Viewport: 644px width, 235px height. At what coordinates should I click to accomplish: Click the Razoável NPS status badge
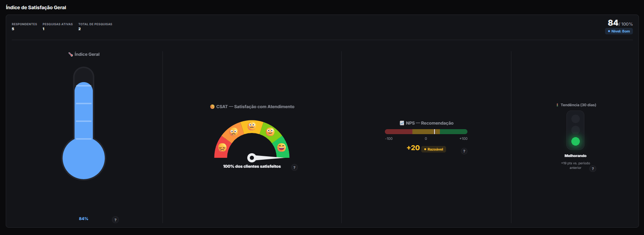coord(433,149)
